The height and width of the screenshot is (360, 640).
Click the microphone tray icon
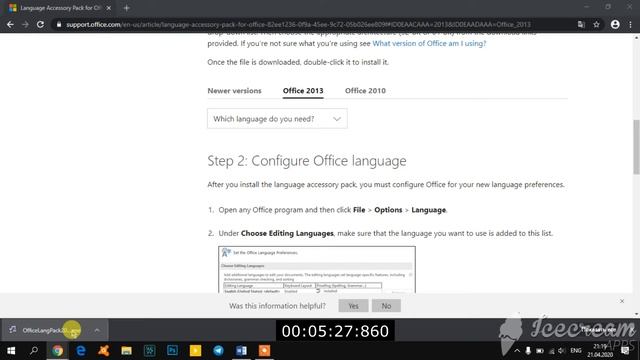528,351
